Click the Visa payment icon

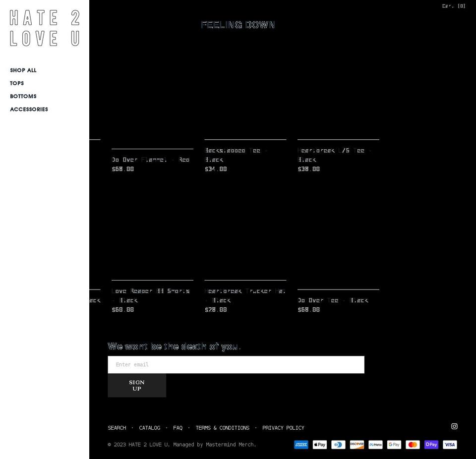pos(450,445)
